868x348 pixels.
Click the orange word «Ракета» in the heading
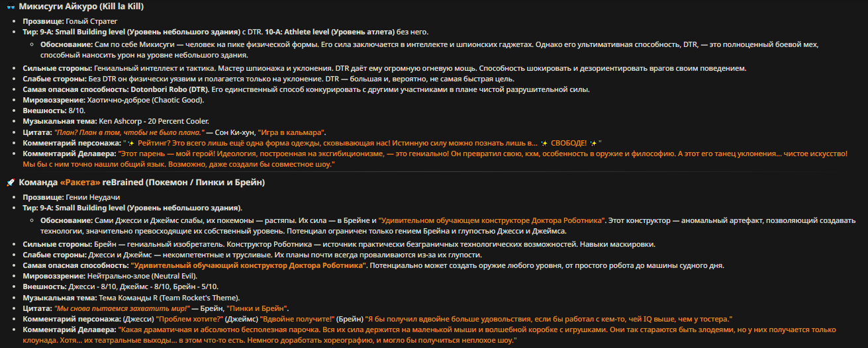pyautogui.click(x=81, y=182)
